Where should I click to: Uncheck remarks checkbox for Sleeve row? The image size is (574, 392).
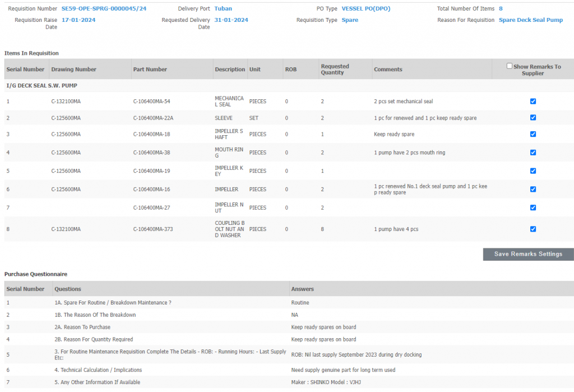(x=533, y=118)
